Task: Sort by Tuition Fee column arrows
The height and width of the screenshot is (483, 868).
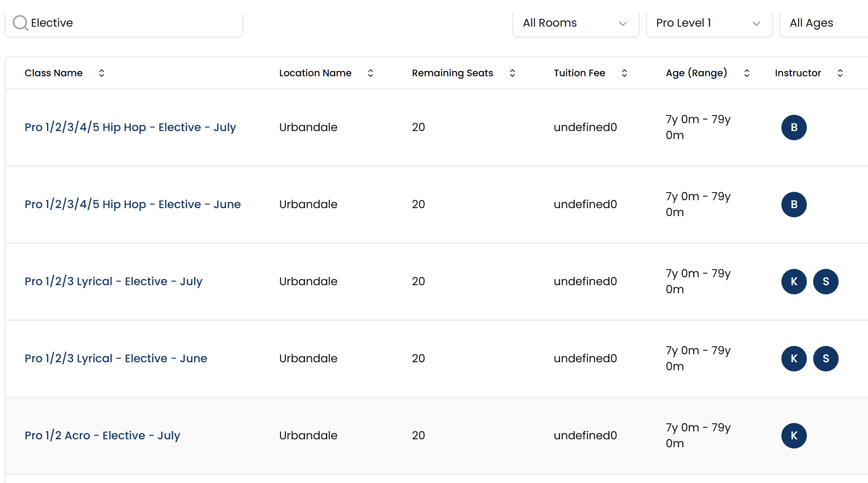Action: 624,73
